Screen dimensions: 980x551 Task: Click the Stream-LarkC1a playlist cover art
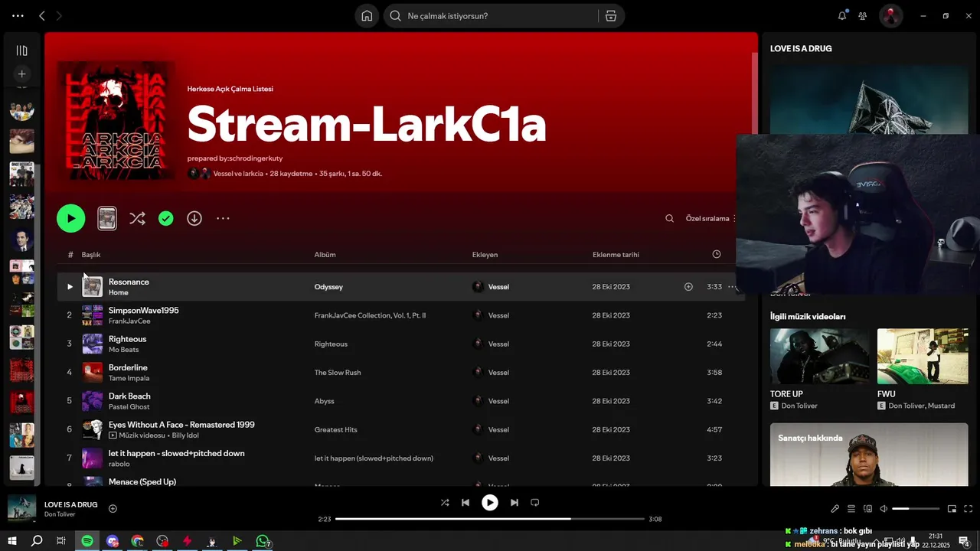pyautogui.click(x=116, y=120)
